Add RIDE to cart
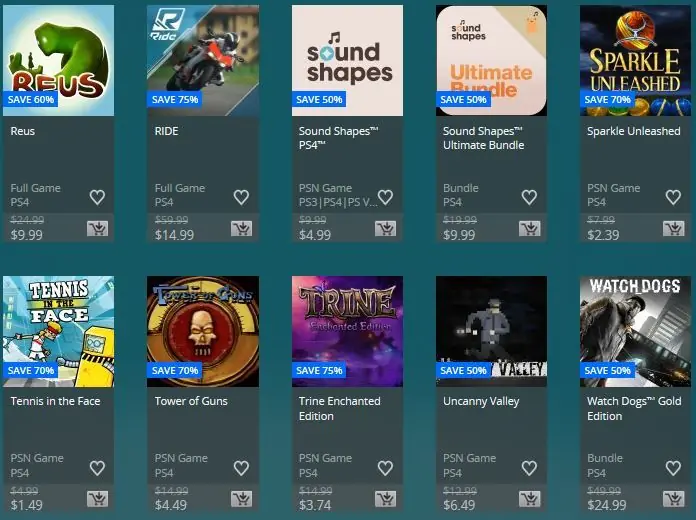The image size is (696, 520). coord(241,228)
